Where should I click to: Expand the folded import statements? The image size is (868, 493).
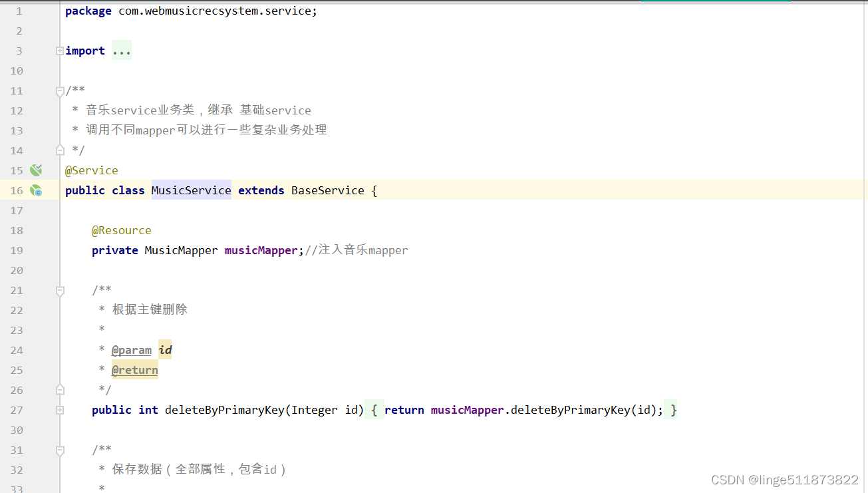(60, 51)
